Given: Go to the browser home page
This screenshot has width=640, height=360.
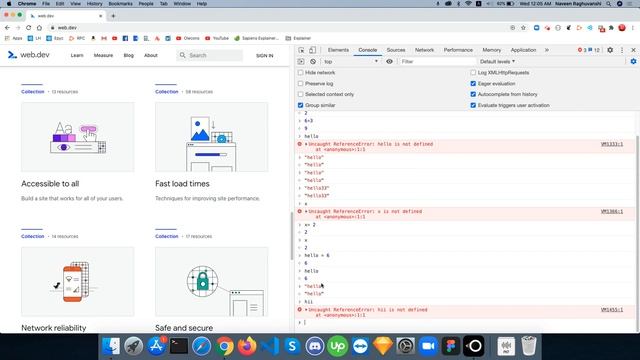Looking at the screenshot, I should (39, 27).
